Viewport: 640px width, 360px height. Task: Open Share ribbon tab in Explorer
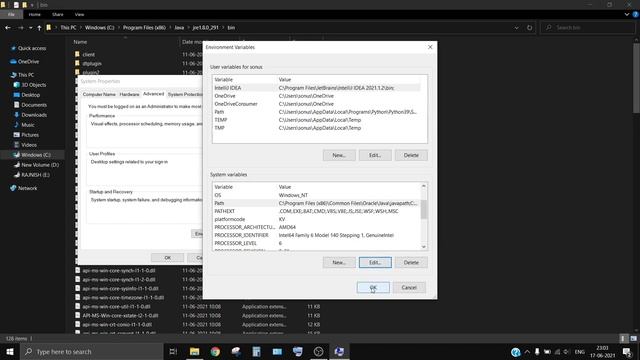click(x=58, y=14)
